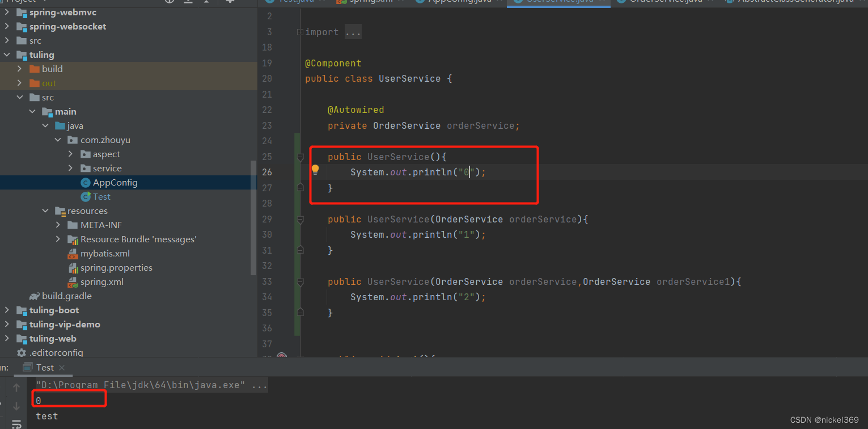Click the java.exe command line in console

click(x=151, y=386)
